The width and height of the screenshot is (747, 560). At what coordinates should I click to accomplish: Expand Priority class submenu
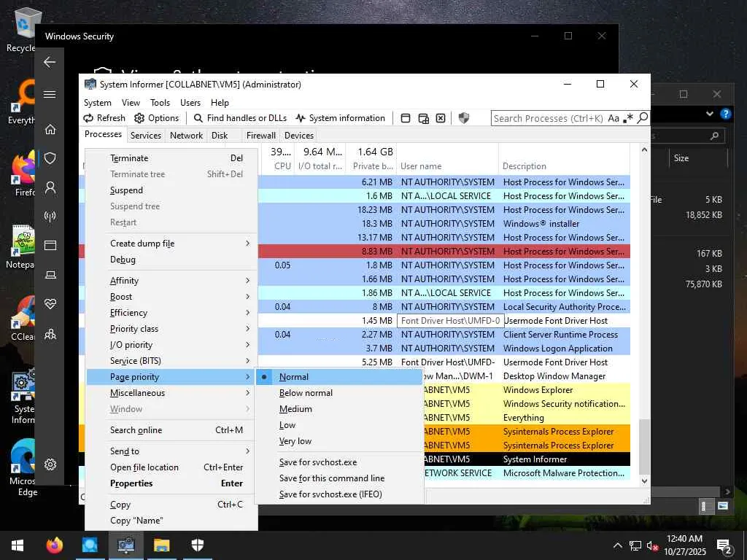(171, 329)
